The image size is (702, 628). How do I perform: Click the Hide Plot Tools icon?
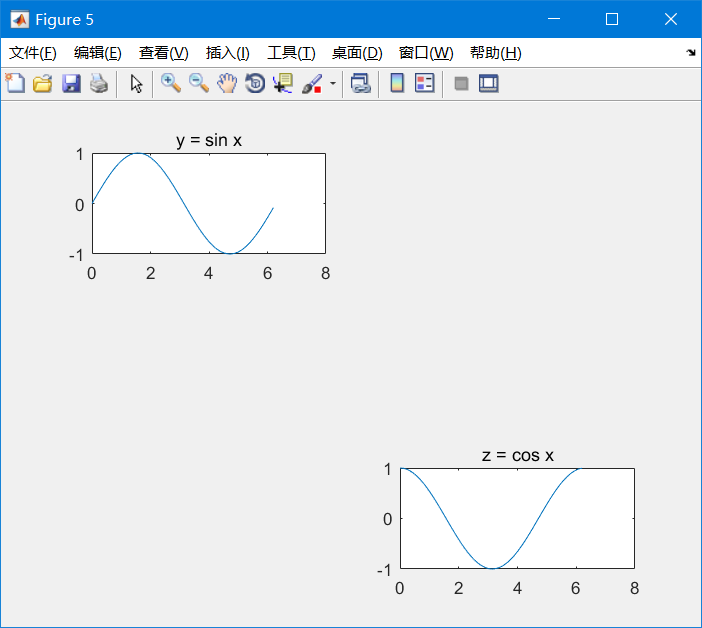click(461, 83)
